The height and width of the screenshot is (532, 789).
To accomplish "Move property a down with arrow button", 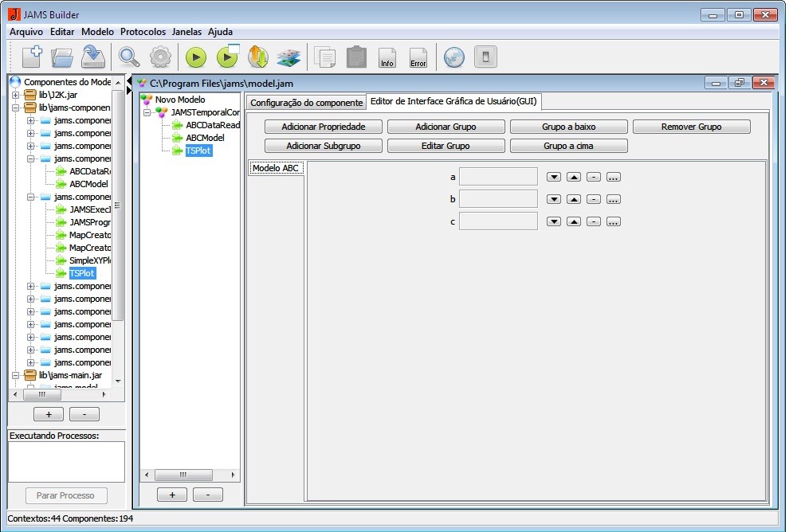I will click(554, 177).
